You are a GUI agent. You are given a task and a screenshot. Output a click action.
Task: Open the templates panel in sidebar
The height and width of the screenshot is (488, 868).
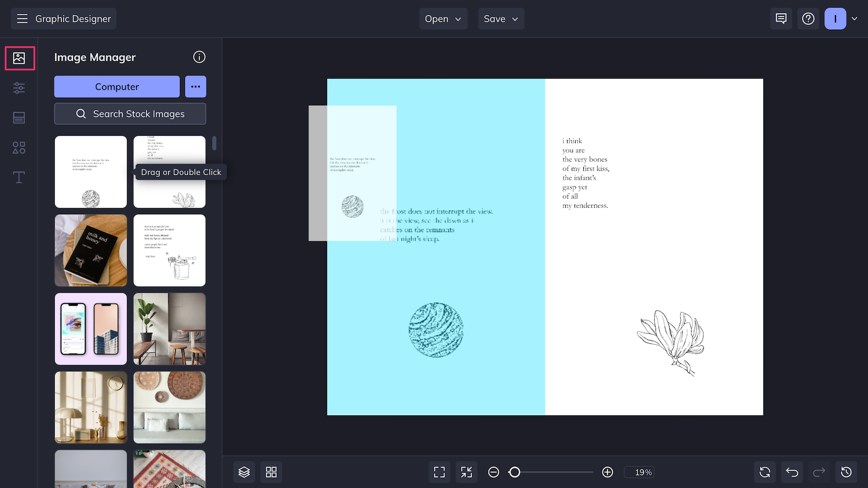pyautogui.click(x=19, y=118)
